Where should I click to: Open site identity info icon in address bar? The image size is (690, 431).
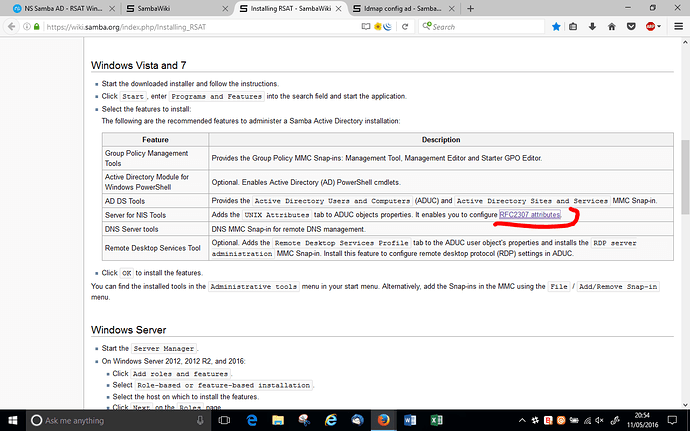[27, 27]
